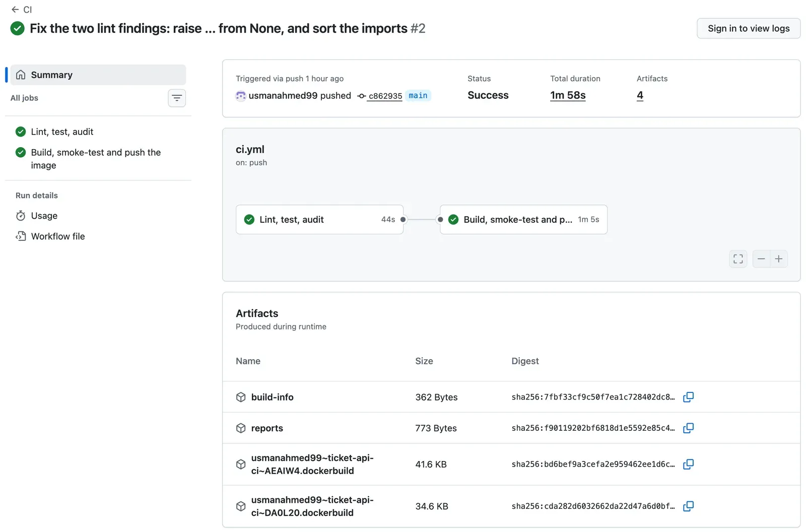Click the Digest column header
The width and height of the screenshot is (806, 532).
(525, 361)
